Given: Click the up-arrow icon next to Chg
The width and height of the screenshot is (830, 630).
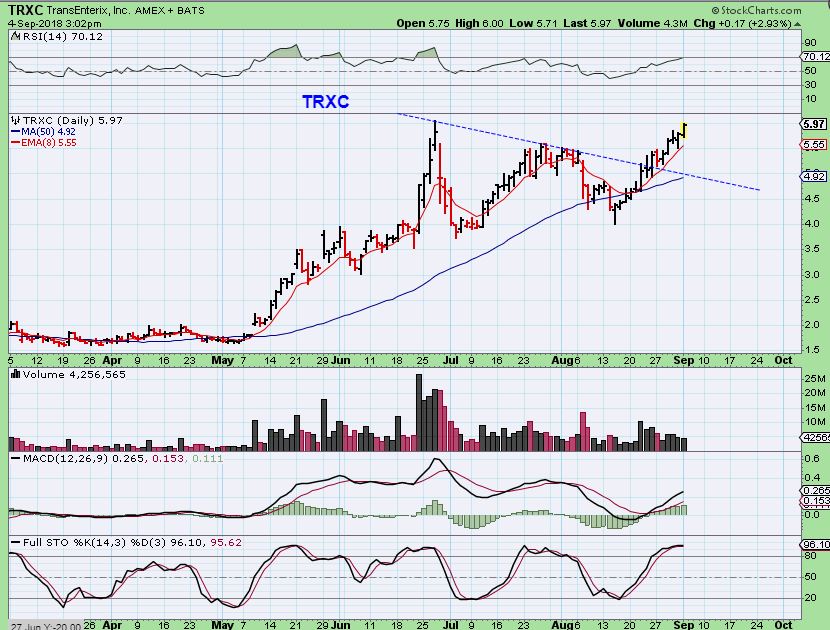Looking at the screenshot, I should [798, 24].
